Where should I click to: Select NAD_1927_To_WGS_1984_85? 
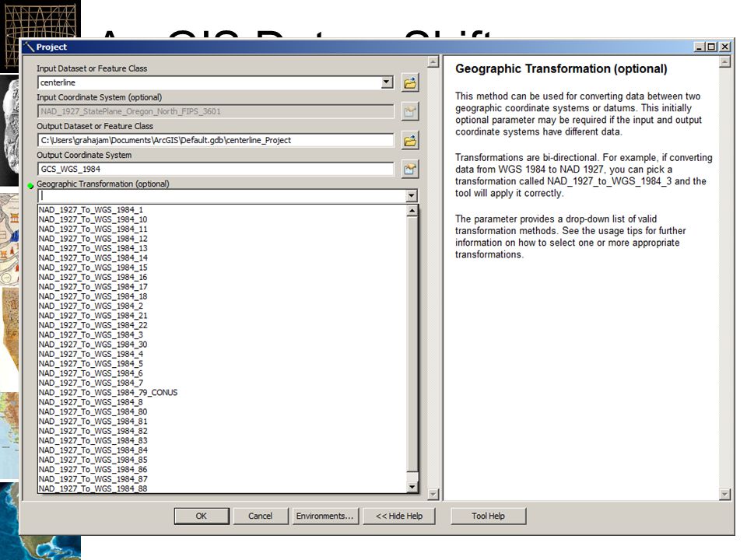pyautogui.click(x=223, y=460)
